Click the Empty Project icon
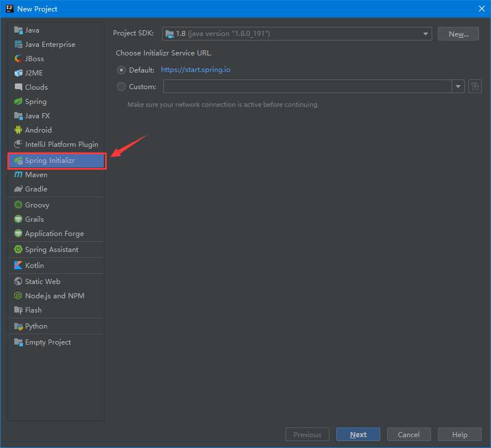The width and height of the screenshot is (491, 448). 18,342
